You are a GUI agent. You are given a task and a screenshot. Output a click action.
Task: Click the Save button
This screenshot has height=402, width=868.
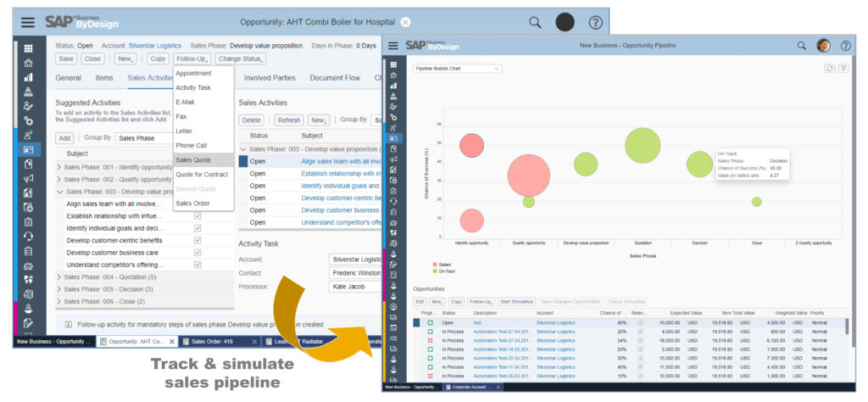tap(66, 59)
